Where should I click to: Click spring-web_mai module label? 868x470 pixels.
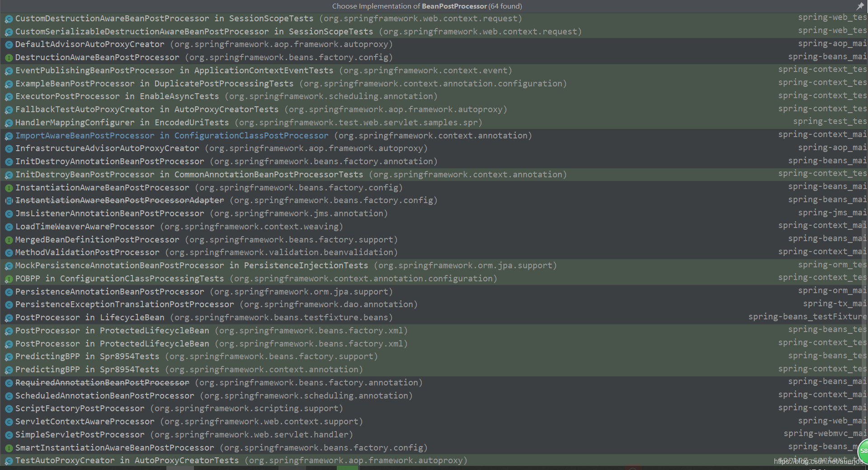[832, 421]
